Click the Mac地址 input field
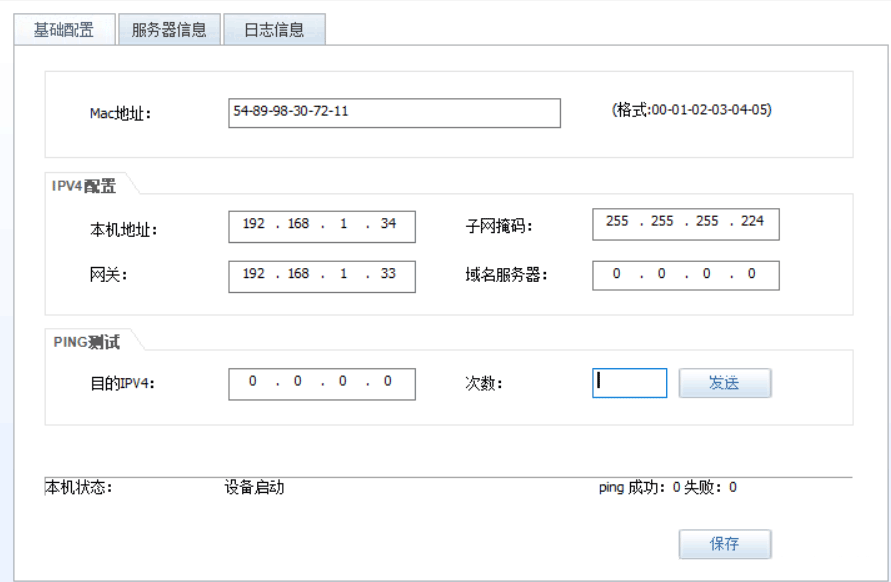Image resolution: width=891 pixels, height=582 pixels. coord(394,113)
